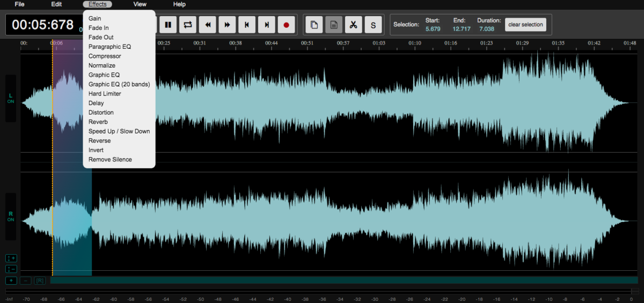Click the clear selection button
This screenshot has height=303, width=644.
click(x=525, y=25)
